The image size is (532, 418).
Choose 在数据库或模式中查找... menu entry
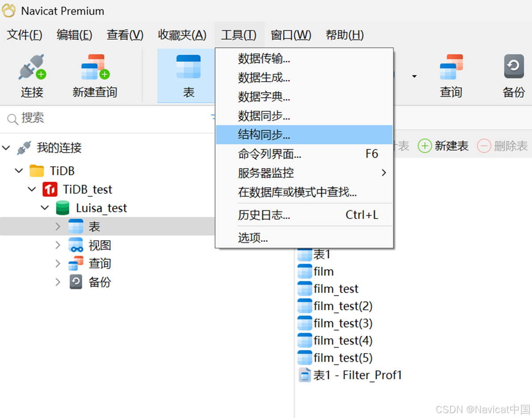pyautogui.click(x=304, y=192)
